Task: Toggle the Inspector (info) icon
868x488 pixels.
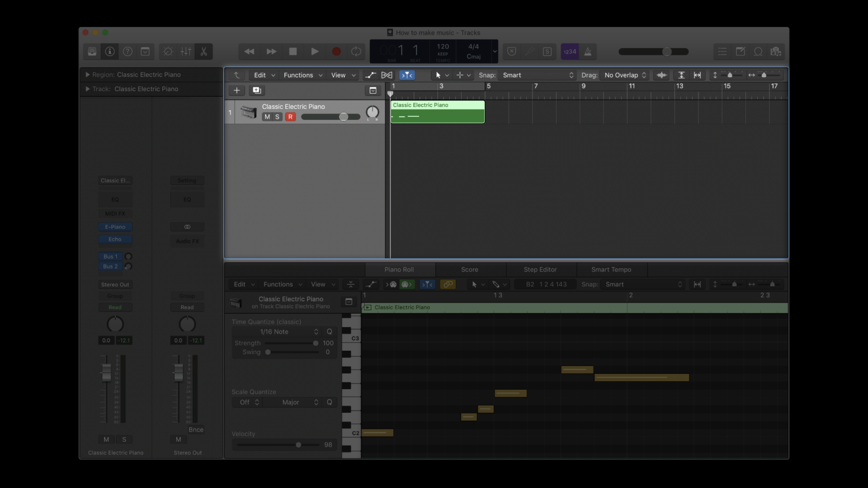Action: [x=110, y=51]
